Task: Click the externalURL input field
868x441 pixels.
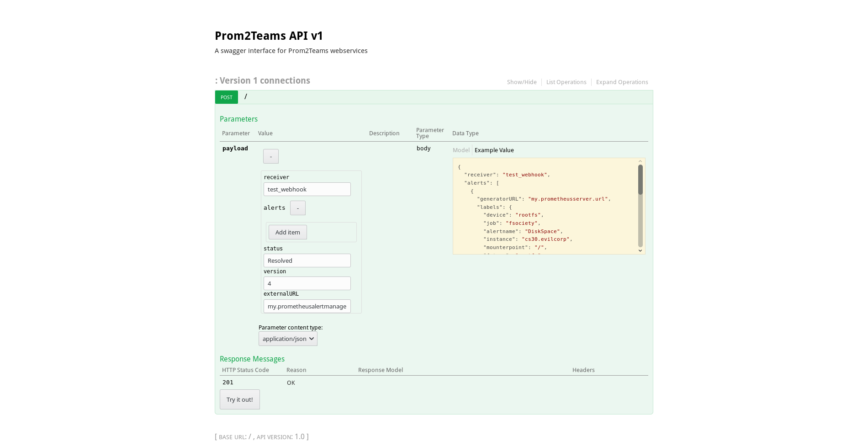Action: point(307,306)
